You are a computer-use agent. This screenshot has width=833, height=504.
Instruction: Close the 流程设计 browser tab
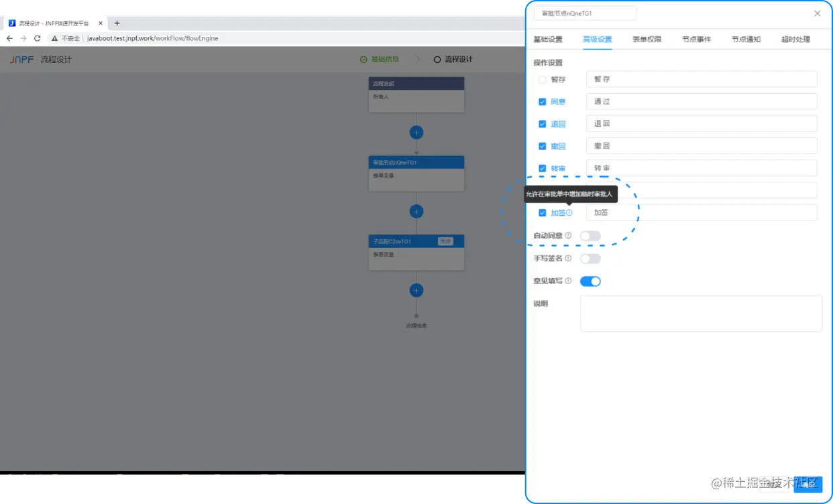[x=101, y=23]
